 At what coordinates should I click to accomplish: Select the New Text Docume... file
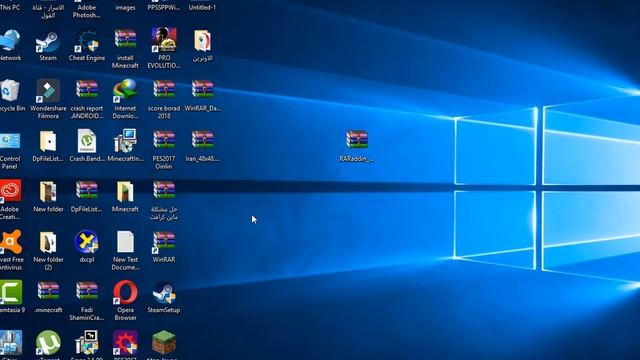click(125, 242)
